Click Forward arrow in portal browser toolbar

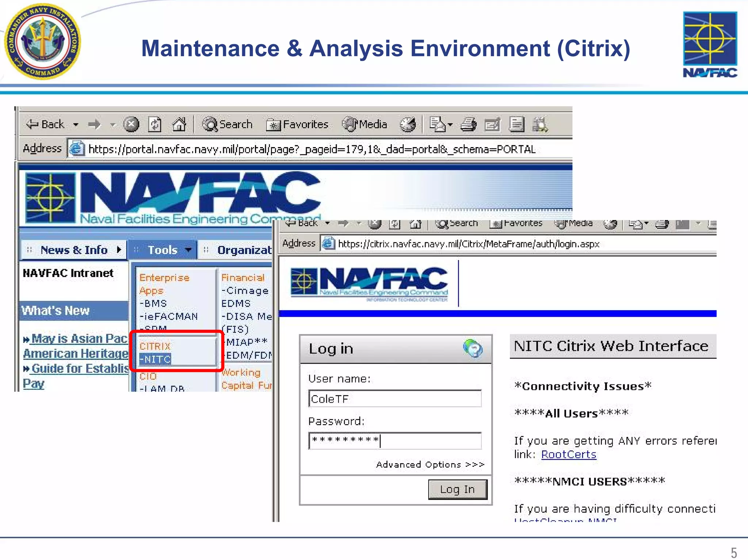click(x=94, y=124)
